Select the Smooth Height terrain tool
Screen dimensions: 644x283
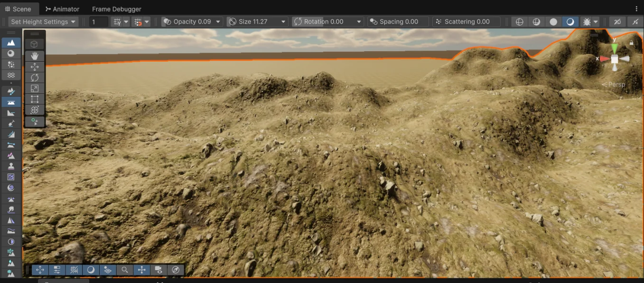tap(11, 231)
